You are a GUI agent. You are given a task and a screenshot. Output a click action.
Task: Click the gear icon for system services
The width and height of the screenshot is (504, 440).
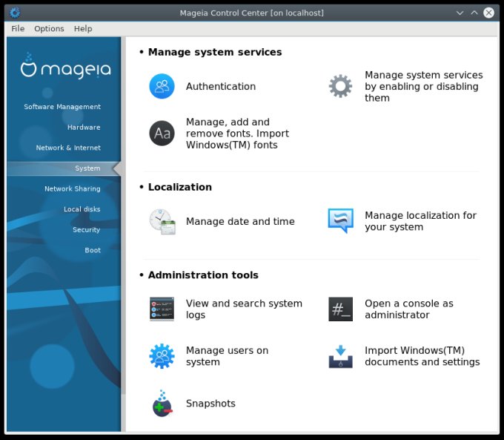click(340, 86)
